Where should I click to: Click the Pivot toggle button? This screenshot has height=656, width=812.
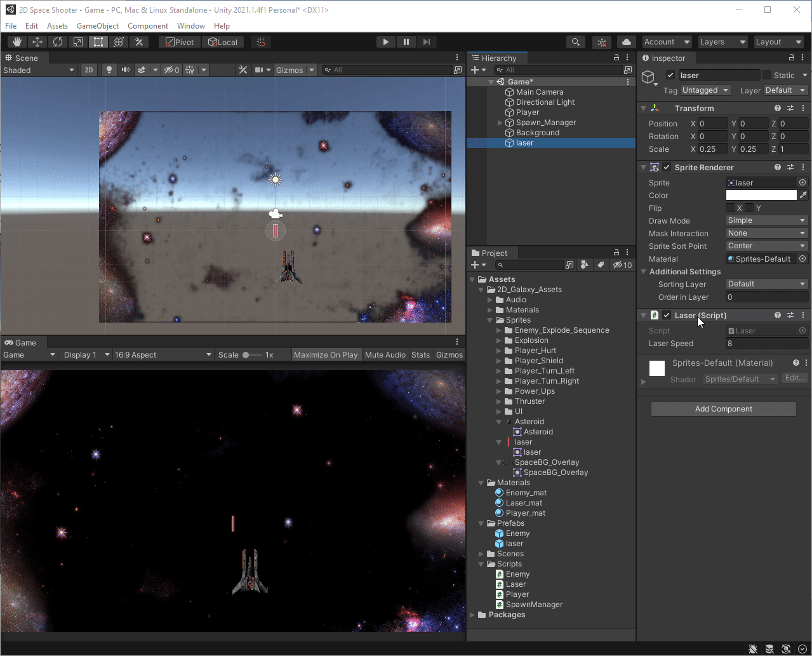(x=180, y=42)
